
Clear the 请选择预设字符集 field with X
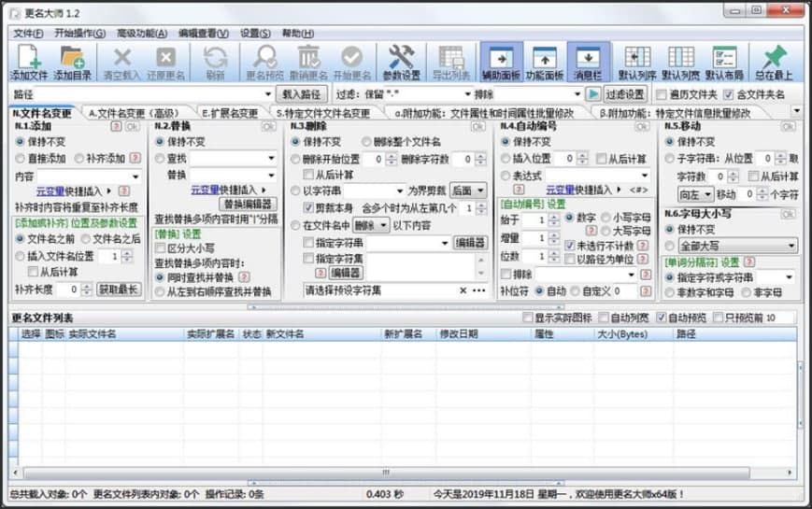[463, 290]
